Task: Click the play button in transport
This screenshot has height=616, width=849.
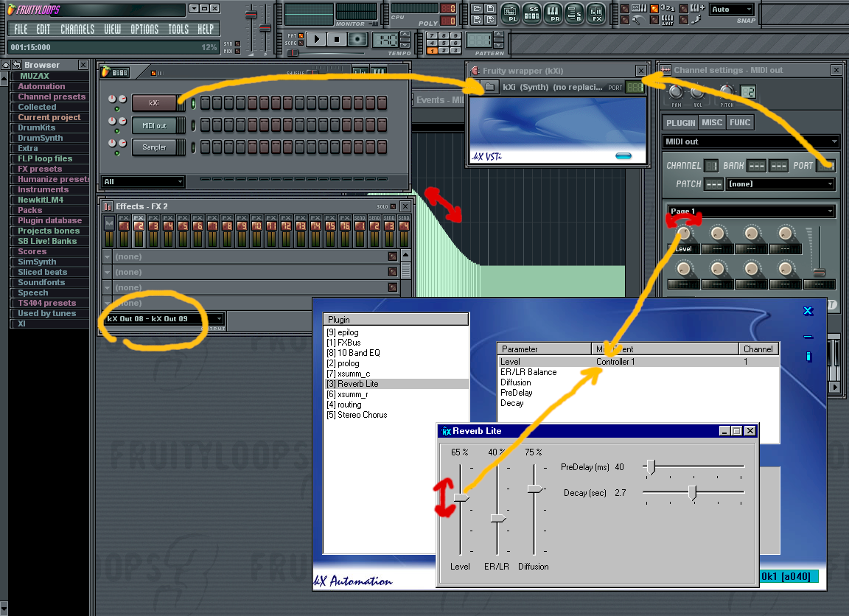Action: pyautogui.click(x=316, y=39)
